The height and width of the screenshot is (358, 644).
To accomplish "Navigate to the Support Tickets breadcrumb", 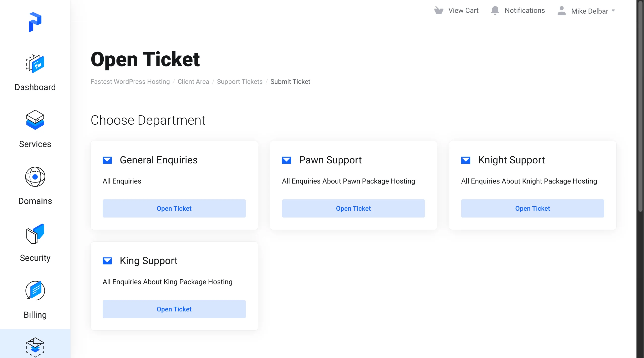I will click(239, 82).
